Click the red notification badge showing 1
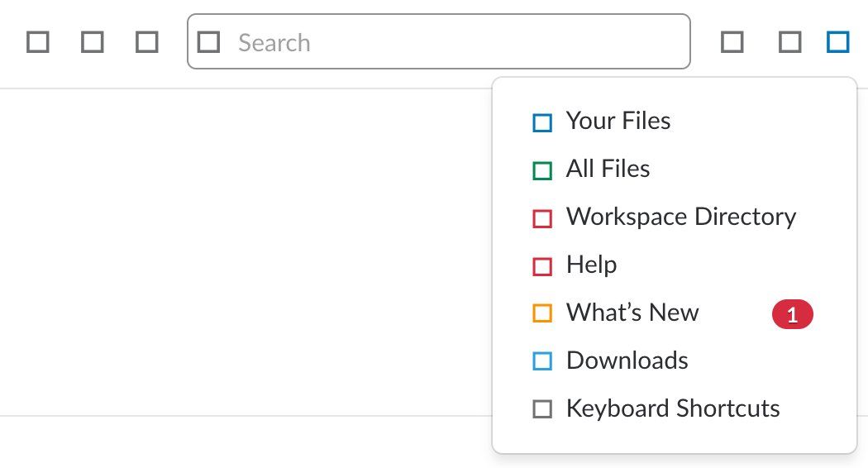 click(x=792, y=314)
